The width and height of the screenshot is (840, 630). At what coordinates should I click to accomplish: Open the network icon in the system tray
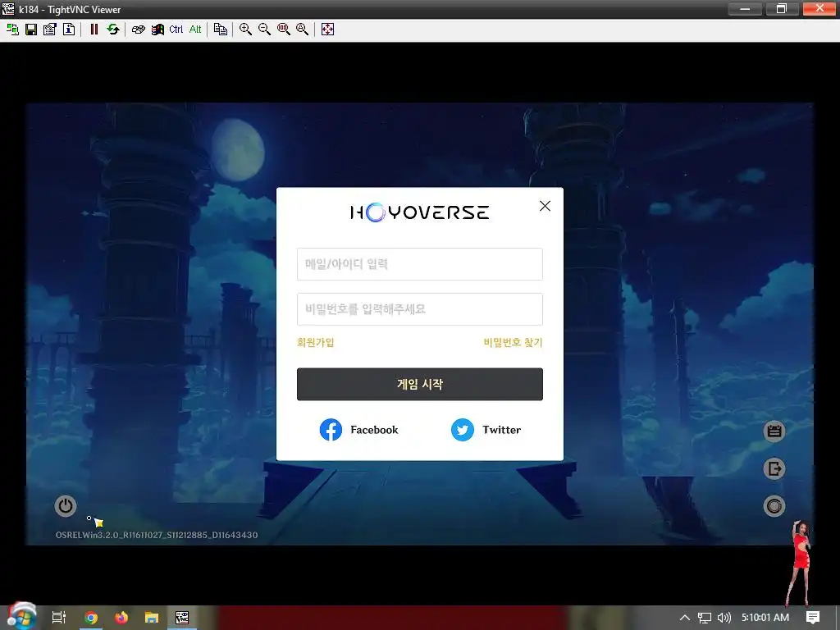705,618
